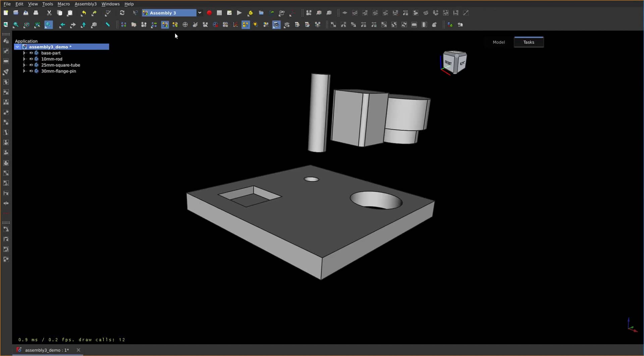
Task: Open the workbench selector dropdown showing Assembly 3
Action: pyautogui.click(x=200, y=13)
